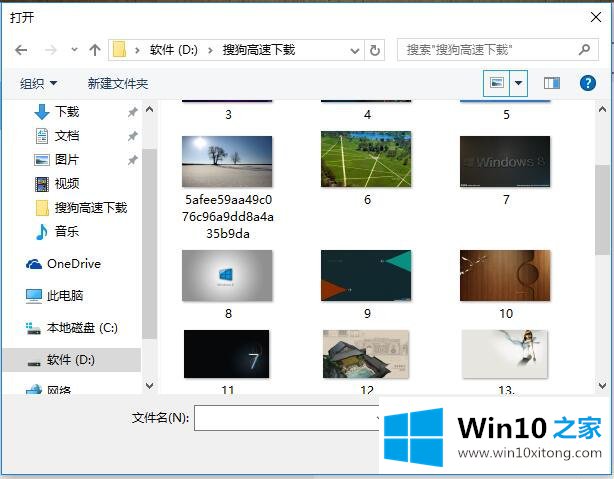The height and width of the screenshot is (479, 614).
Task: Click the blue download arrow icon
Action: (x=42, y=112)
